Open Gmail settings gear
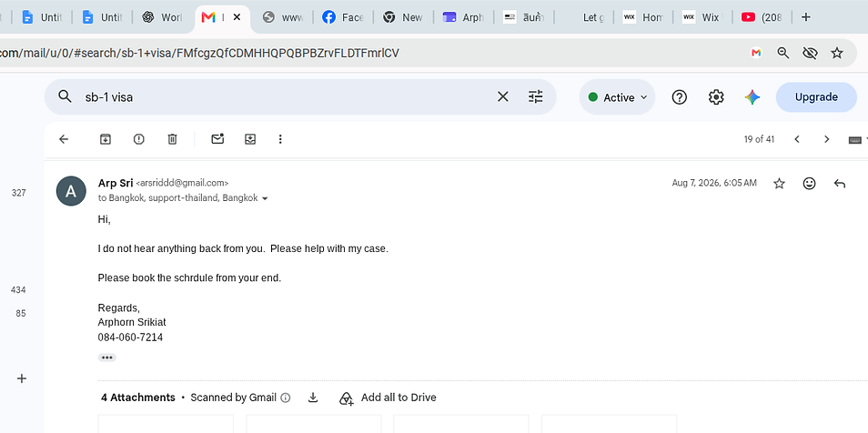Image resolution: width=868 pixels, height=433 pixels. point(716,97)
